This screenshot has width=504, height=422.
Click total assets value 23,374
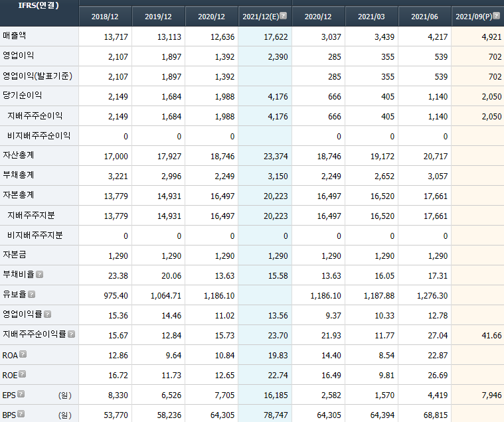pos(276,157)
